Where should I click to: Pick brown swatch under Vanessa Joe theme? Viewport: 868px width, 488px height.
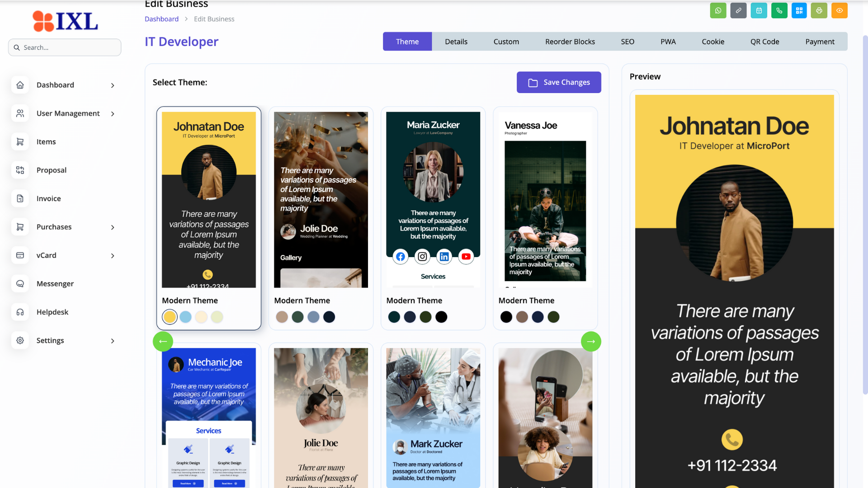pos(522,317)
